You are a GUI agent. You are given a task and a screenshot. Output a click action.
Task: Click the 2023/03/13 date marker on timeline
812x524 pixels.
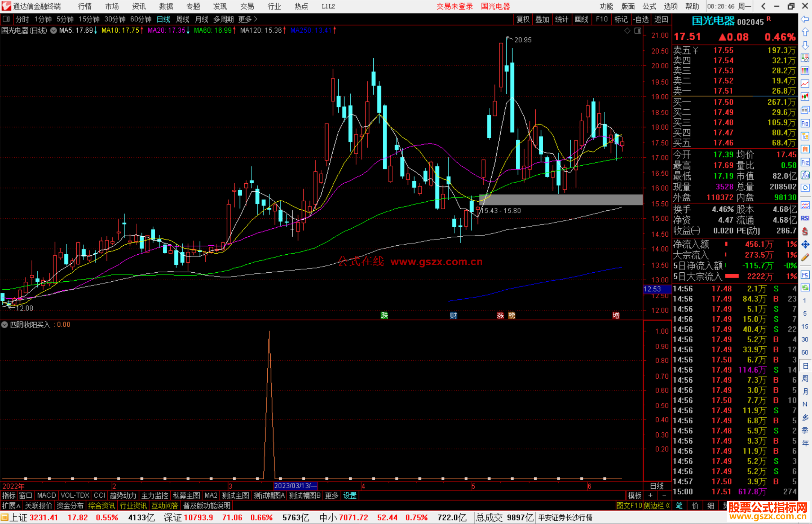[295, 486]
